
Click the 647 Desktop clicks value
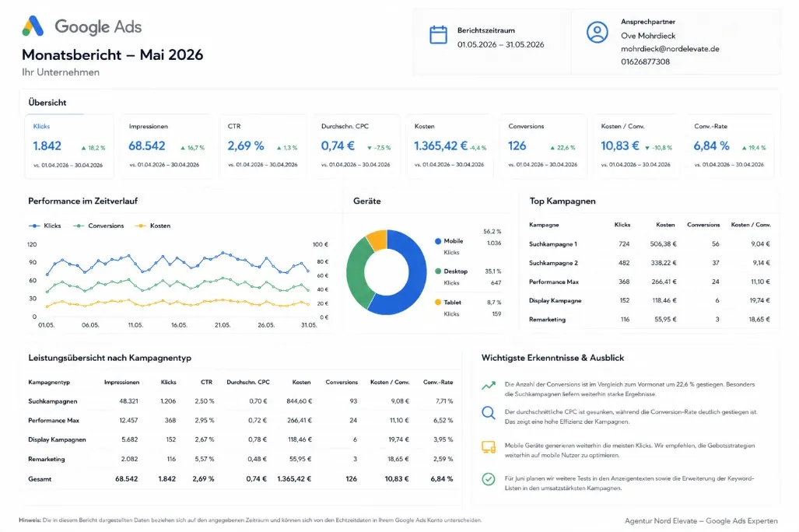click(x=496, y=283)
